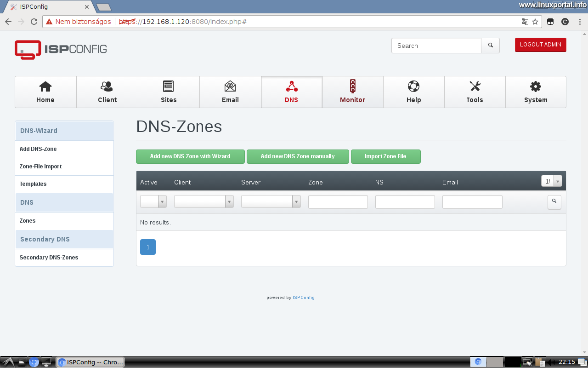Open Templates in sidebar

pos(64,184)
